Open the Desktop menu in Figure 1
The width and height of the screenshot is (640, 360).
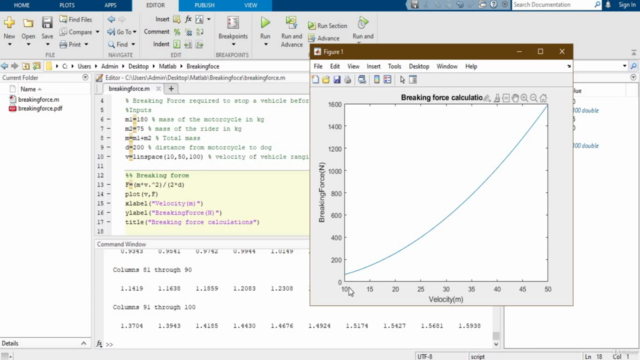pyautogui.click(x=419, y=66)
